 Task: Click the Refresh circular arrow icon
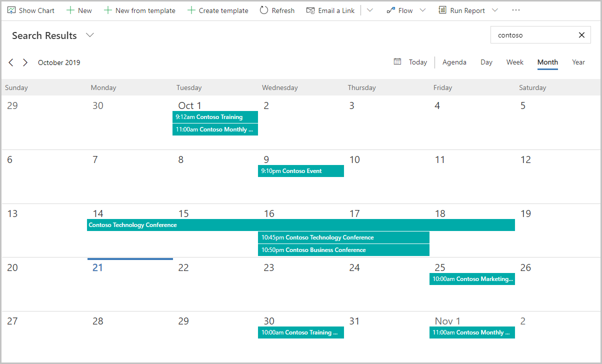[x=264, y=10]
